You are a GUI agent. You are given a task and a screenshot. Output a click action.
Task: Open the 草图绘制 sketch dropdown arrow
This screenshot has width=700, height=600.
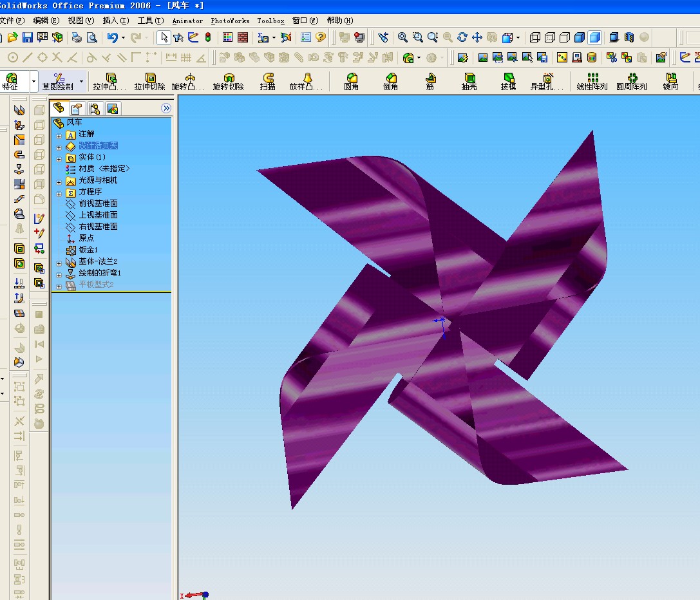point(81,82)
